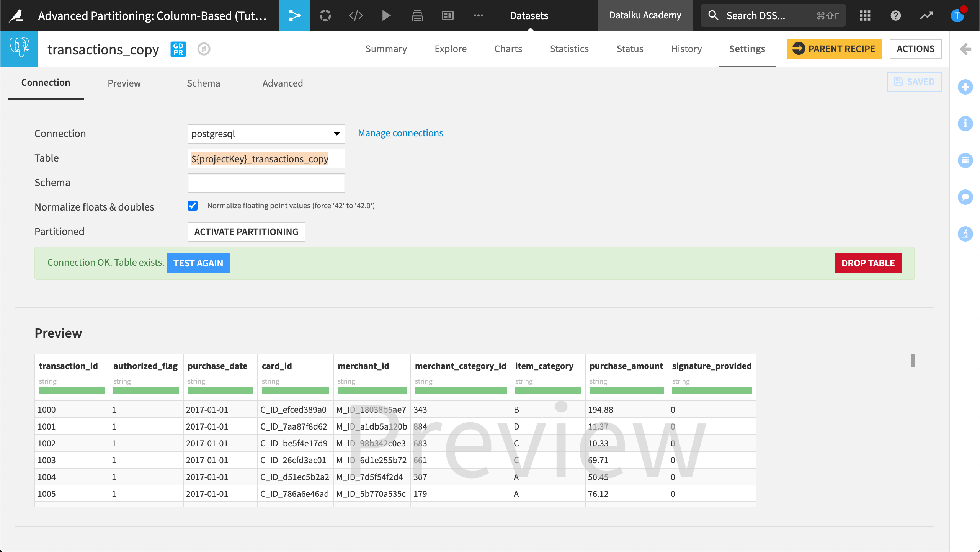Click the GDPR badge beside transactions_copy
The height and width of the screenshot is (552, 980).
pyautogui.click(x=178, y=49)
